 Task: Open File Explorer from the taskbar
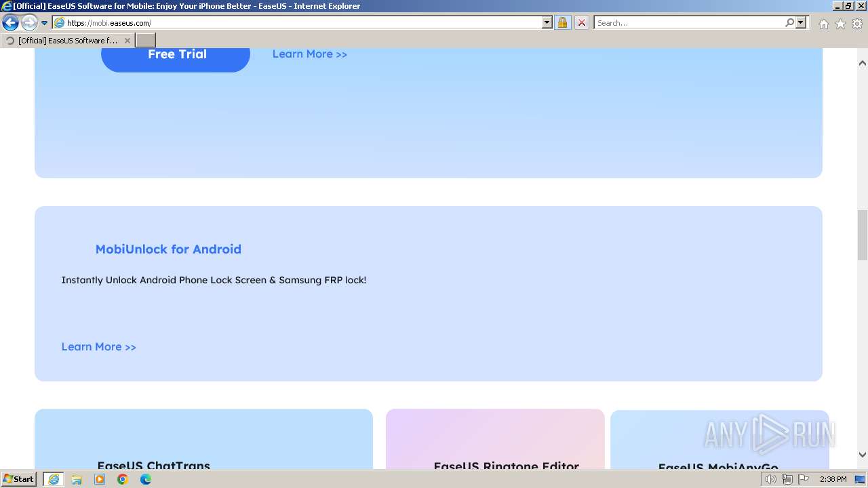click(77, 479)
